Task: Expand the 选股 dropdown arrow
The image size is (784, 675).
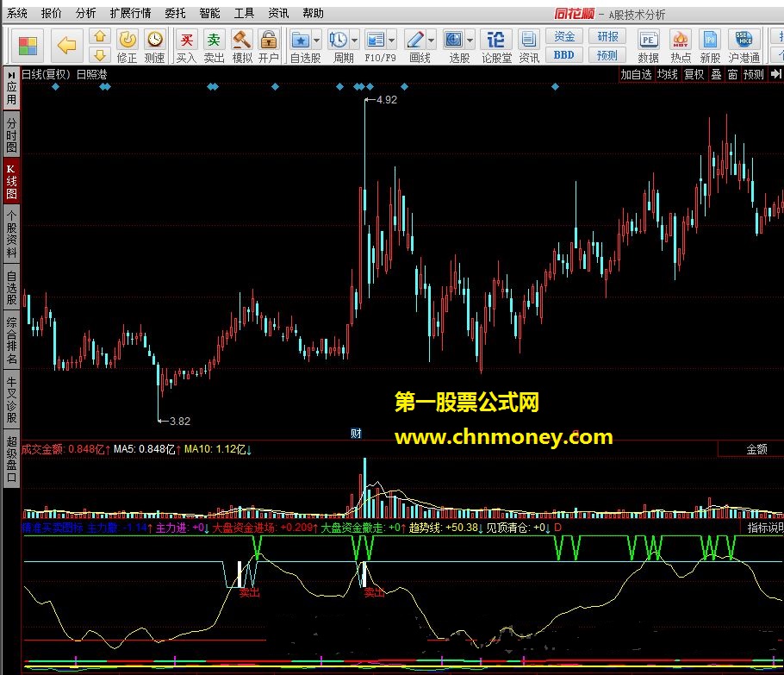Action: click(470, 40)
